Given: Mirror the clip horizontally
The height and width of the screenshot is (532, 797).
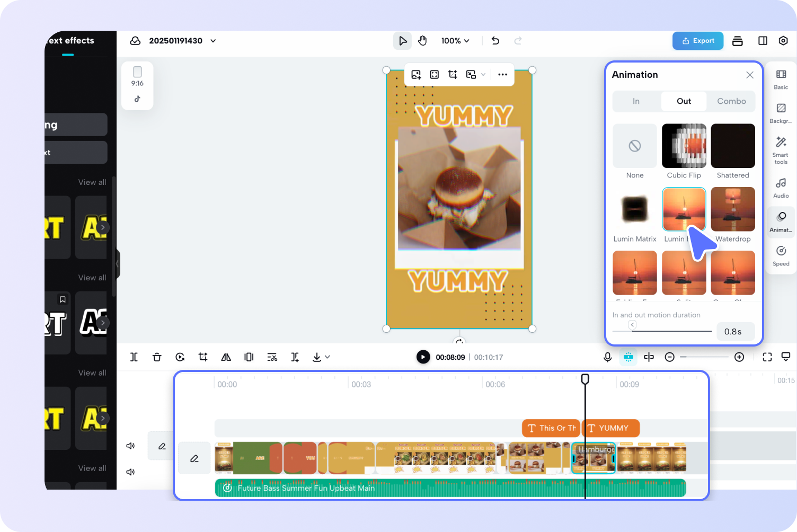Looking at the screenshot, I should click(226, 357).
